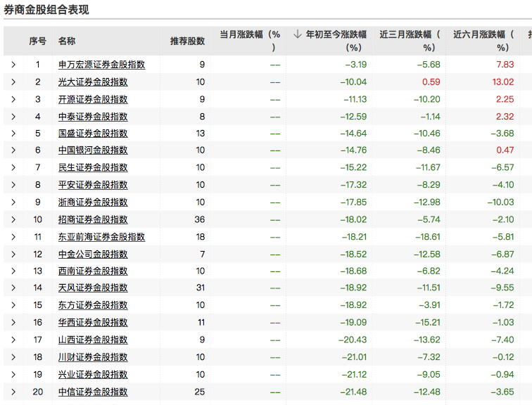Sort by 名称 column header
This screenshot has height=405, width=532.
click(67, 41)
